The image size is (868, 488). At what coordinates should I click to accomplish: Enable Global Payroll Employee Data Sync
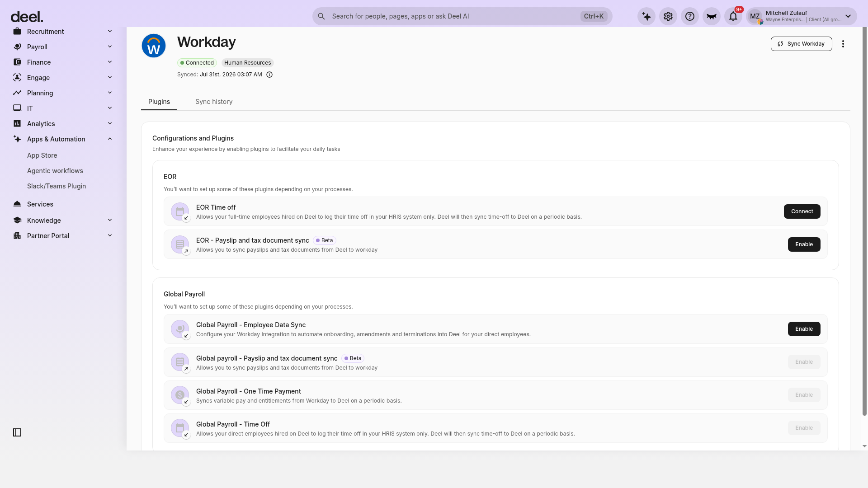click(804, 329)
